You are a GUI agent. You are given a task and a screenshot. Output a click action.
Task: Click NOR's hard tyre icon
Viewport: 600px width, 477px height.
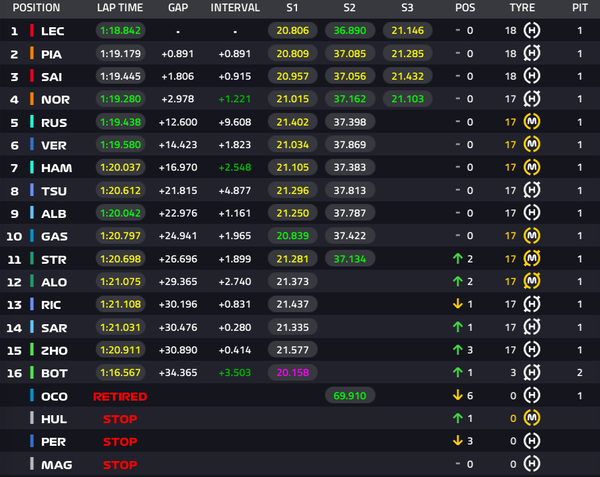click(532, 99)
